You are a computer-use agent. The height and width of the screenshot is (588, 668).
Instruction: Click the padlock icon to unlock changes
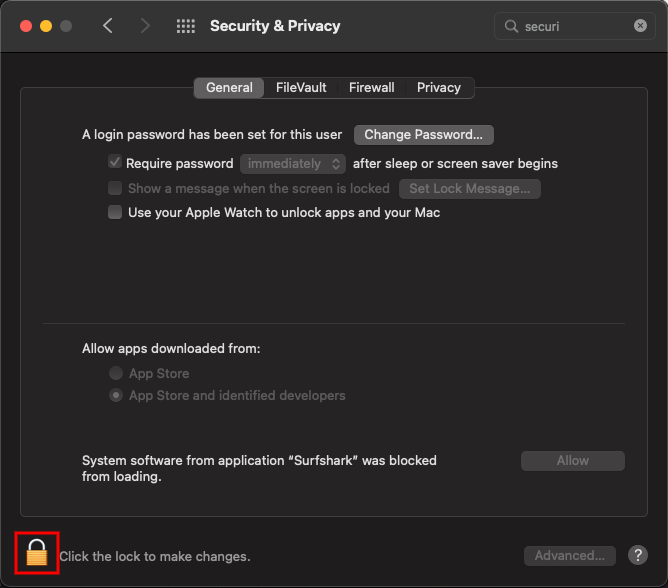[37, 552]
